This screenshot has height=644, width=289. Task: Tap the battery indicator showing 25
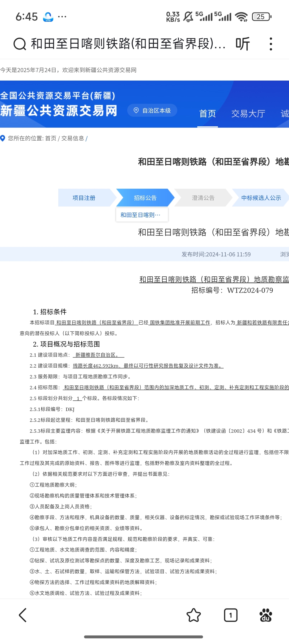(262, 17)
